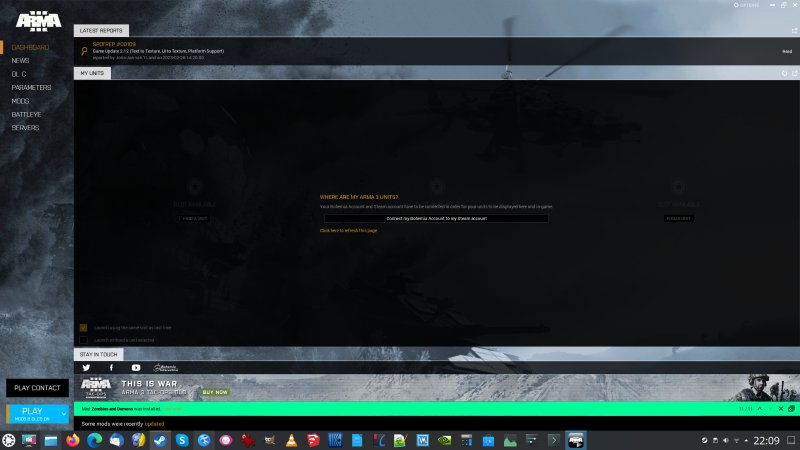Open NVIDIA settings from the taskbar

click(444, 440)
